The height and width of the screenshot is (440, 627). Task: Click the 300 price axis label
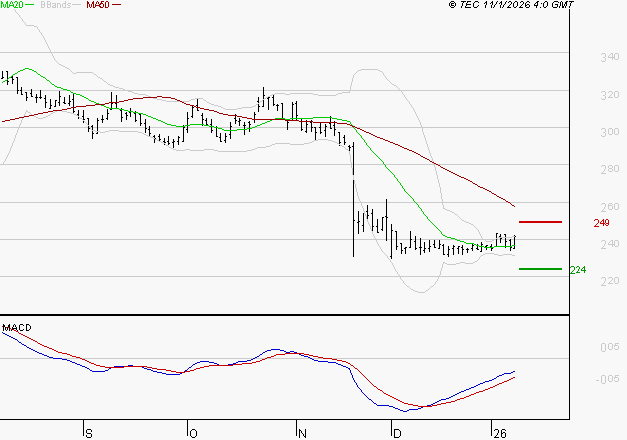tap(610, 132)
